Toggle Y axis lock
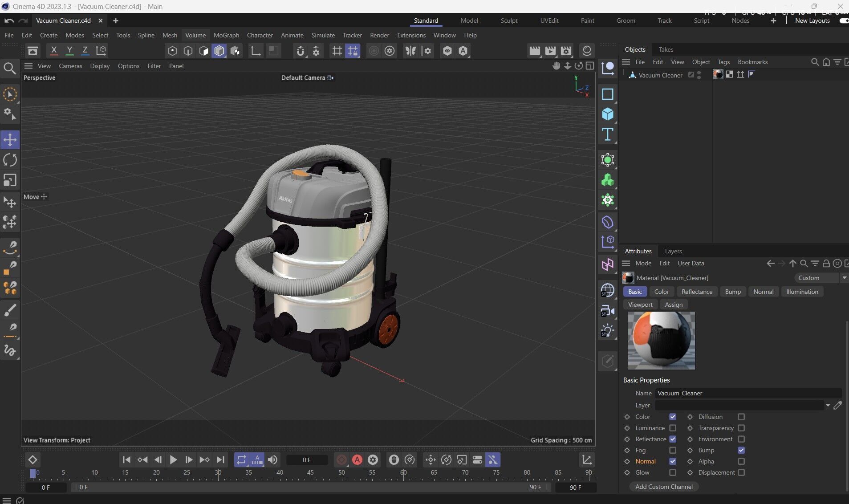This screenshot has height=504, width=849. click(69, 50)
